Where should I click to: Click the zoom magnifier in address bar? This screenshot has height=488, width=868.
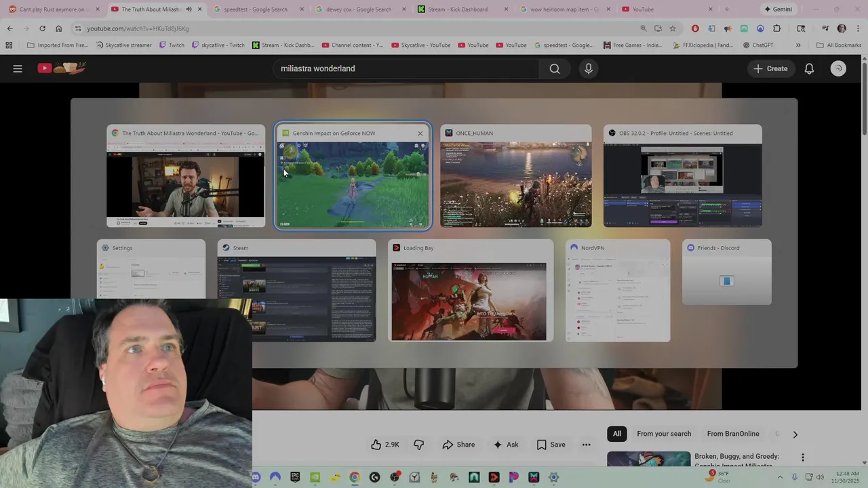point(644,28)
